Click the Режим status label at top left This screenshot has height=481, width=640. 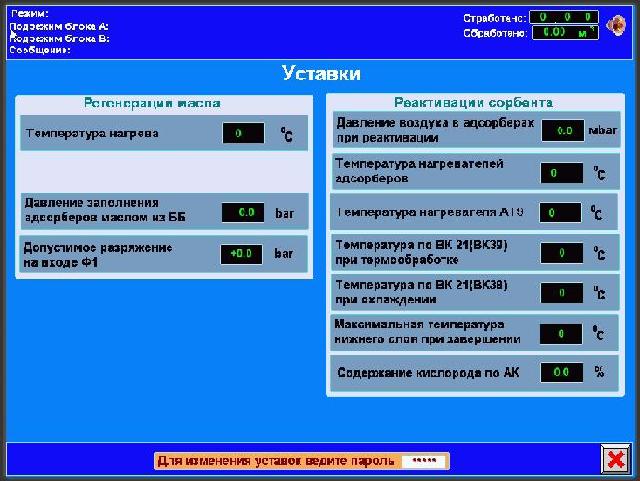coord(29,13)
